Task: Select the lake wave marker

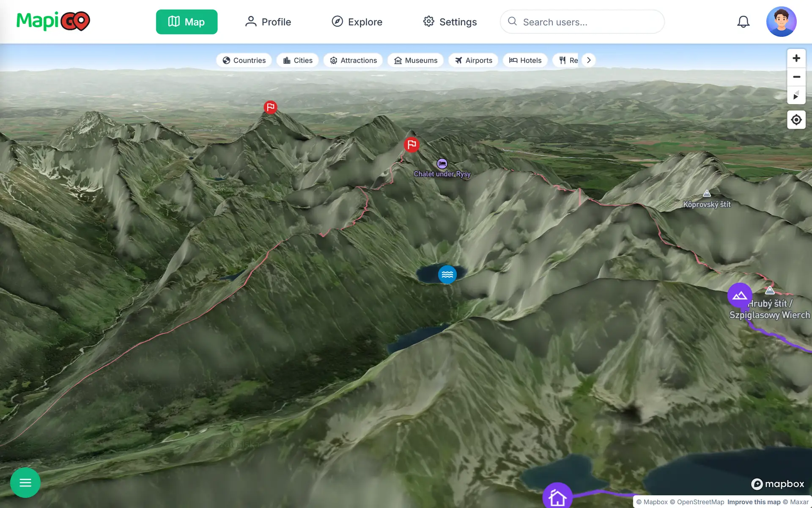Action: (447, 275)
